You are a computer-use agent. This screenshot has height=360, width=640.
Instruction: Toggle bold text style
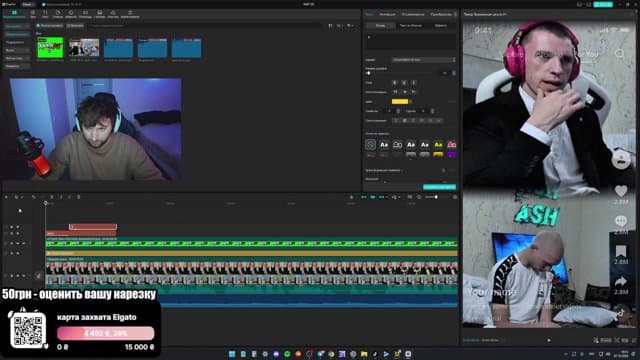point(395,82)
